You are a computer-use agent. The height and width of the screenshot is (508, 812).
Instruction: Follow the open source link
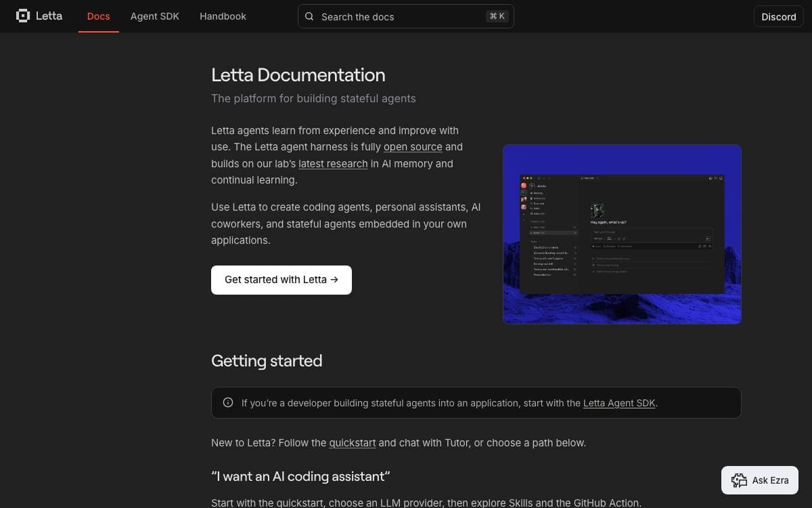pyautogui.click(x=413, y=147)
